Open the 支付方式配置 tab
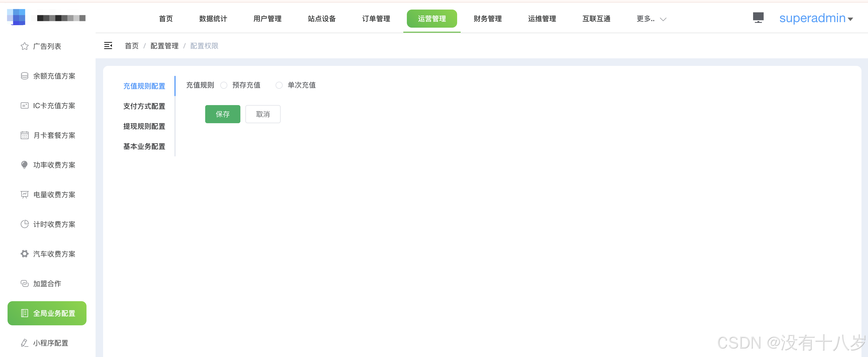The width and height of the screenshot is (868, 357). click(144, 106)
